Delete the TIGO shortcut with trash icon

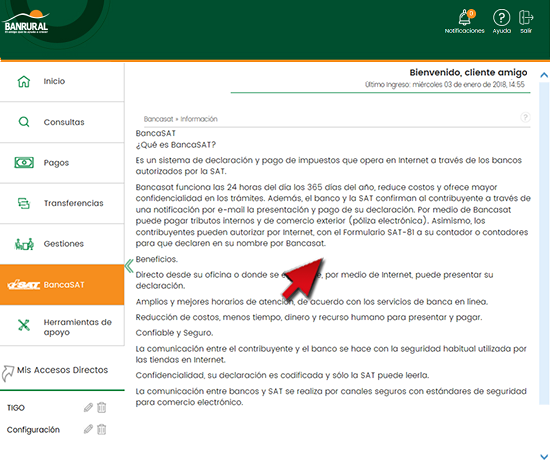[101, 407]
